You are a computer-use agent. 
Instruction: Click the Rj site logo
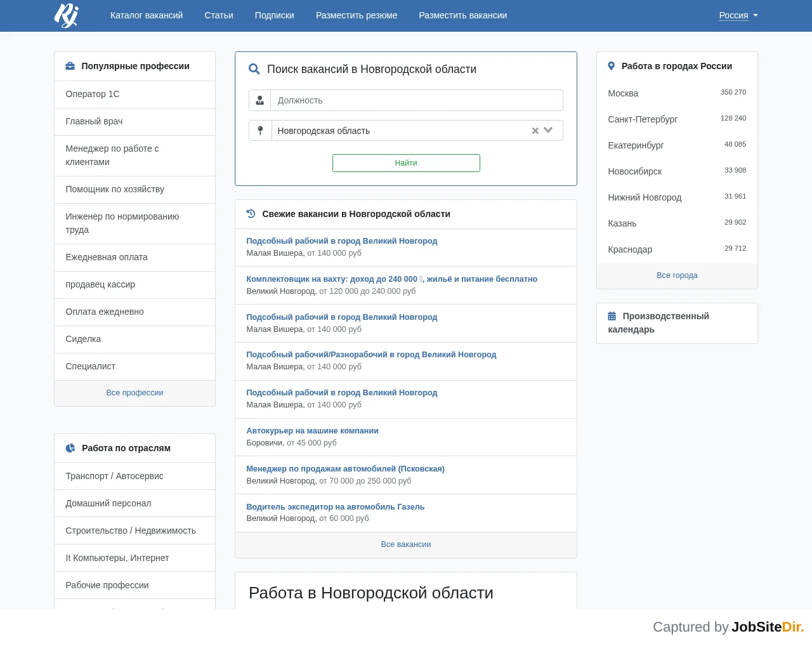tap(67, 15)
